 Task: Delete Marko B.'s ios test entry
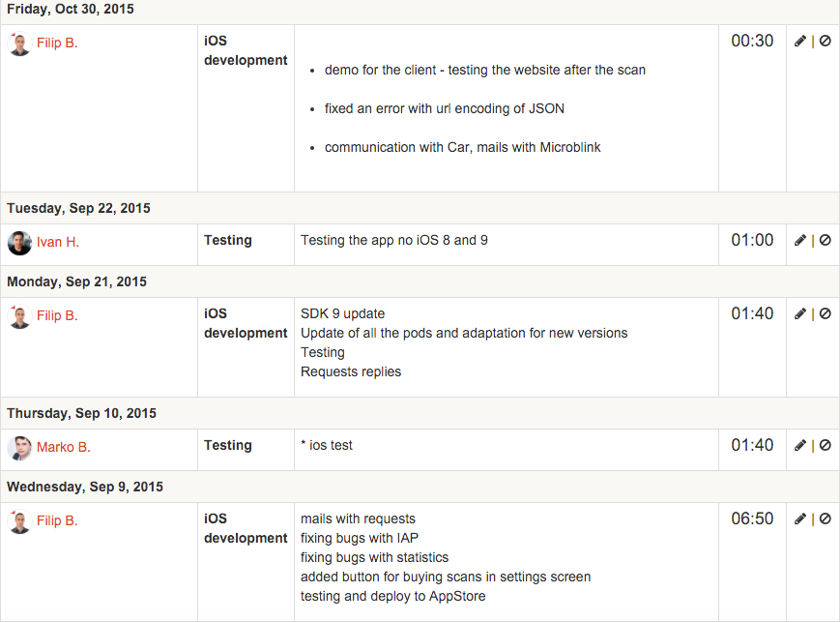[x=826, y=446]
